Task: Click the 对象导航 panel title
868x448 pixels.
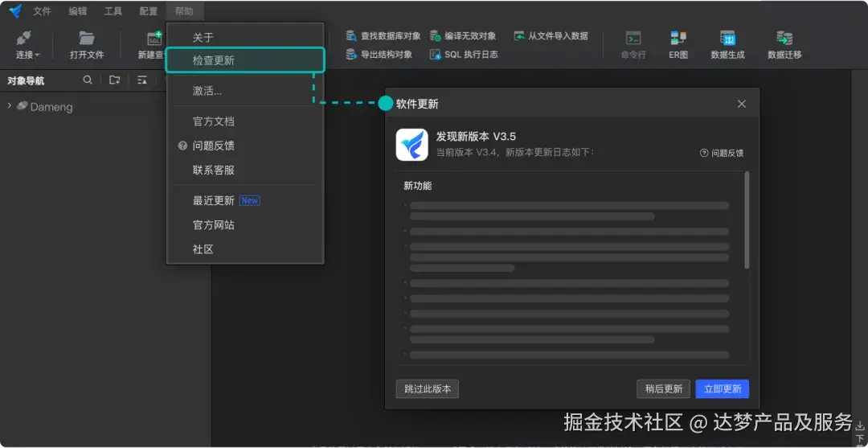Action: (x=26, y=81)
